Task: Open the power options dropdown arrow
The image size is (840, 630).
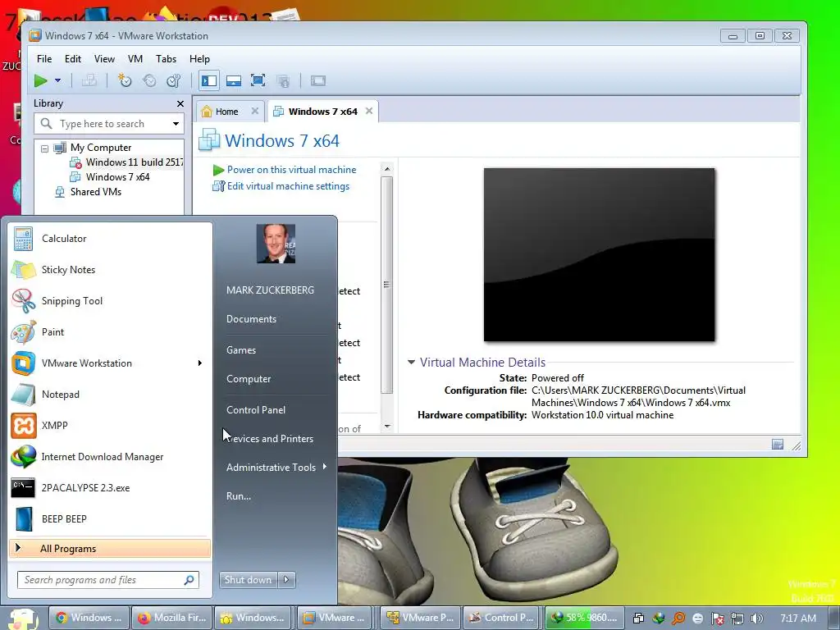Action: pyautogui.click(x=57, y=81)
